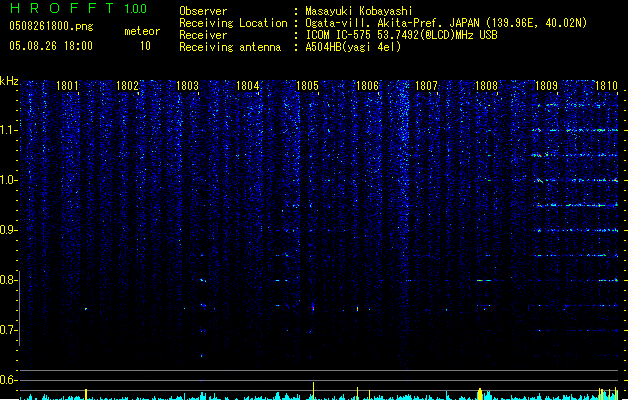This screenshot has width=629, height=400.
Task: Select the filename 0508261800.png
Action: [x=51, y=26]
